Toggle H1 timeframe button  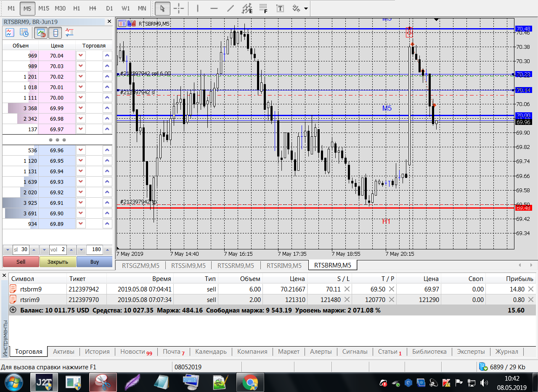[77, 8]
